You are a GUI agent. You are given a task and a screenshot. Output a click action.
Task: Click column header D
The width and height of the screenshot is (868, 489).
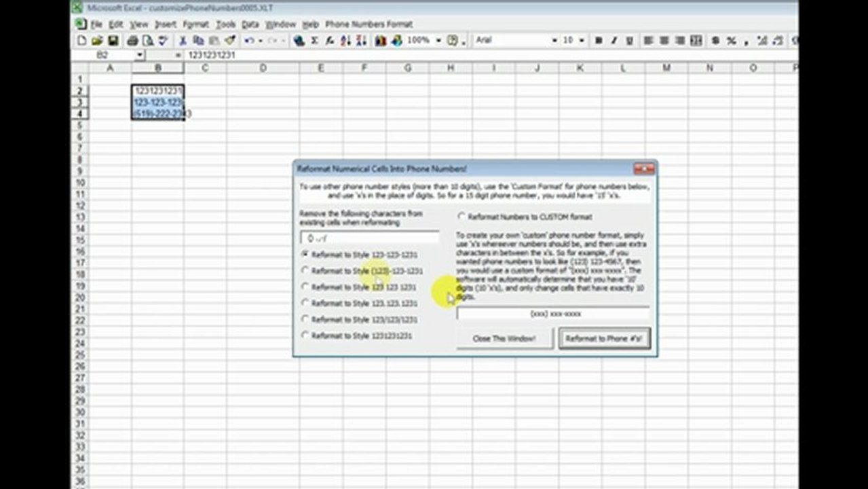[262, 68]
